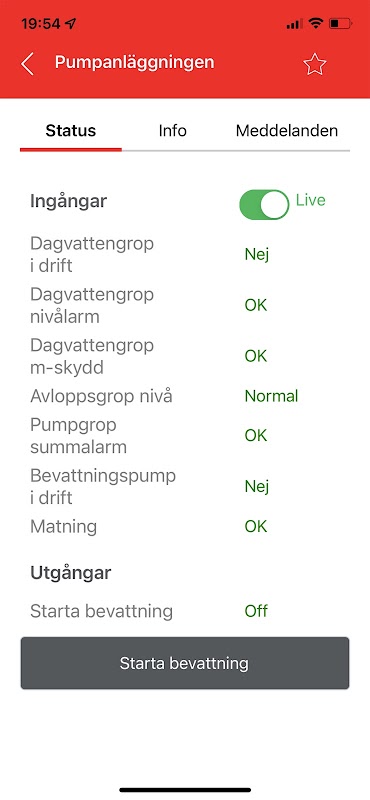Tap the cellular signal bars icon
This screenshot has height=800, width=370.
[294, 24]
